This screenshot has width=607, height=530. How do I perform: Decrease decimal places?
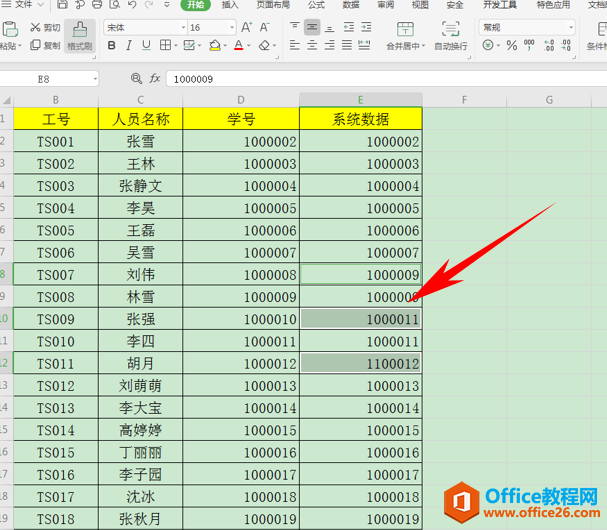(566, 45)
